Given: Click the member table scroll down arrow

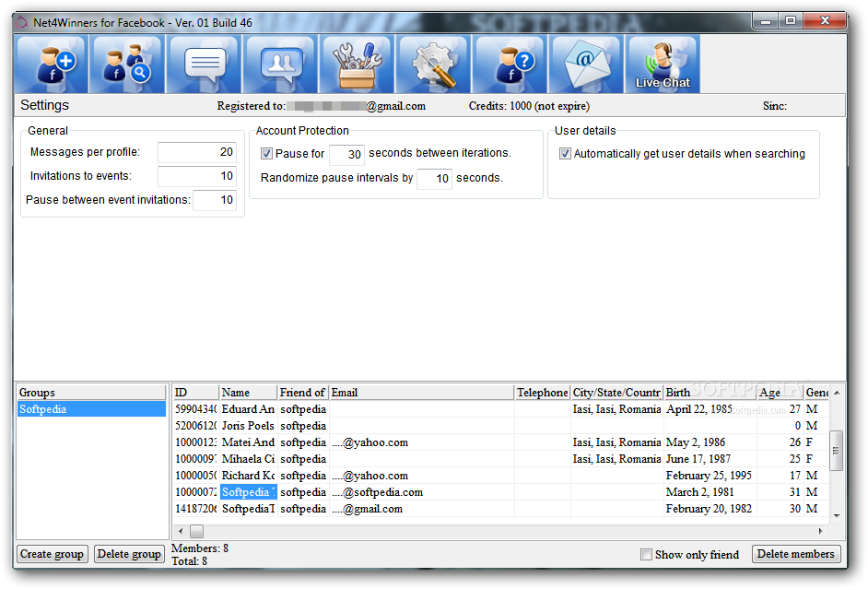Looking at the screenshot, I should tap(837, 515).
